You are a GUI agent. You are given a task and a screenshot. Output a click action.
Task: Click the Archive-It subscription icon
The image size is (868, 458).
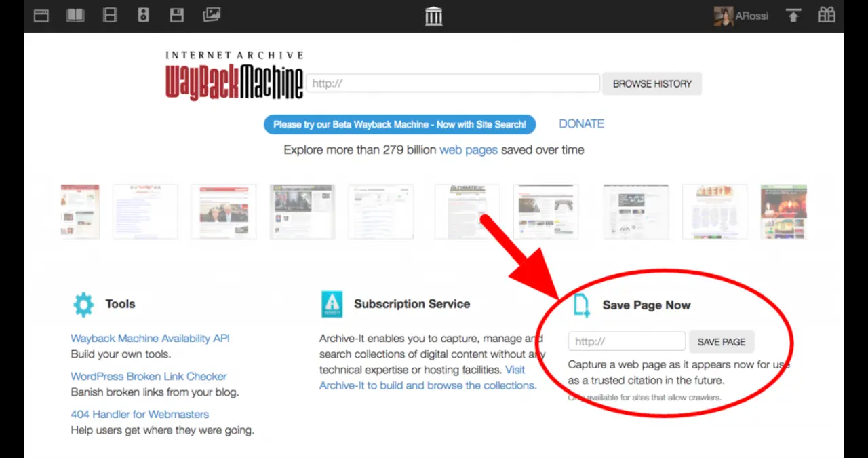[332, 305]
